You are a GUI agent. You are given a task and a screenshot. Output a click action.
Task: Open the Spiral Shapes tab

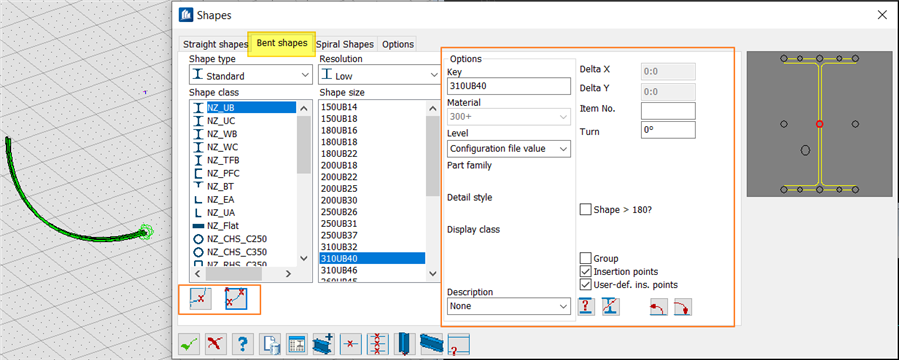[345, 44]
